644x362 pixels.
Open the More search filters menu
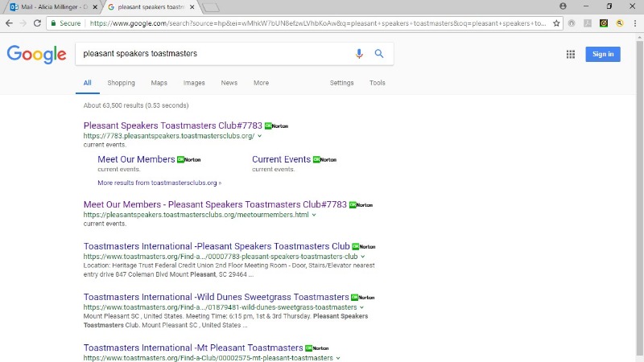(x=261, y=83)
